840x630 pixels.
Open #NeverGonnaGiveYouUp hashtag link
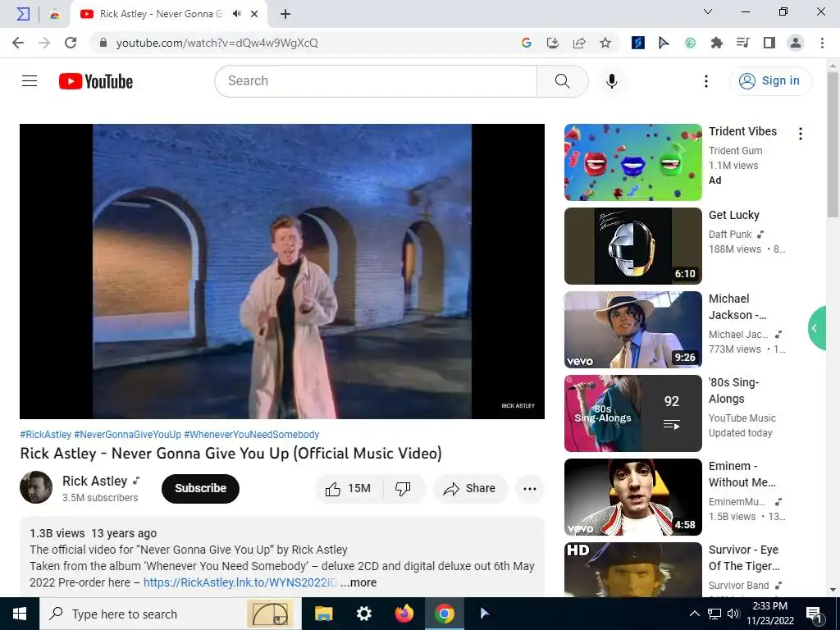pos(127,435)
